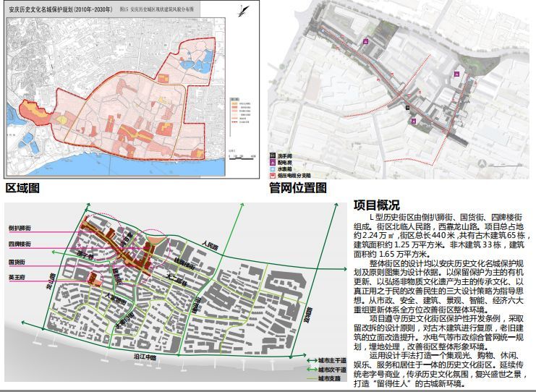
Task: Click the 人民路 road label
Action: [x=210, y=244]
